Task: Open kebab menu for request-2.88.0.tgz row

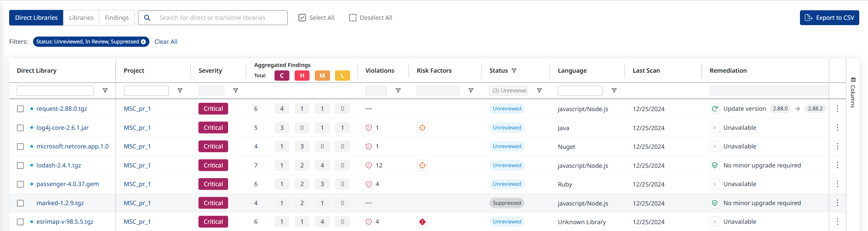Action: (837, 109)
